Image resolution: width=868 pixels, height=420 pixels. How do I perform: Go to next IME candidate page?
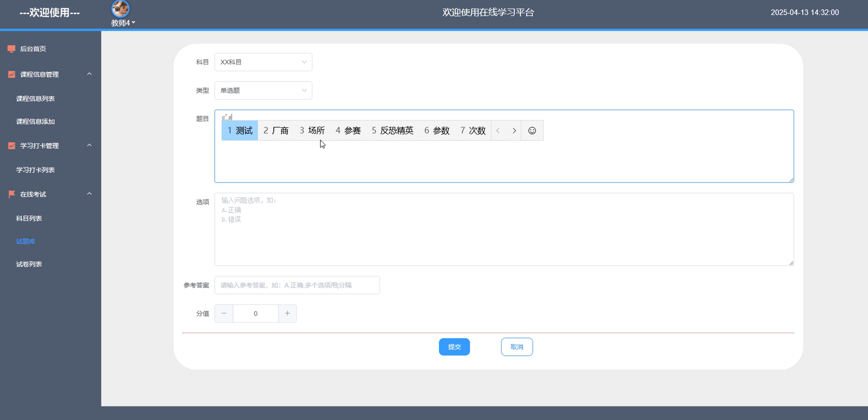tap(514, 130)
